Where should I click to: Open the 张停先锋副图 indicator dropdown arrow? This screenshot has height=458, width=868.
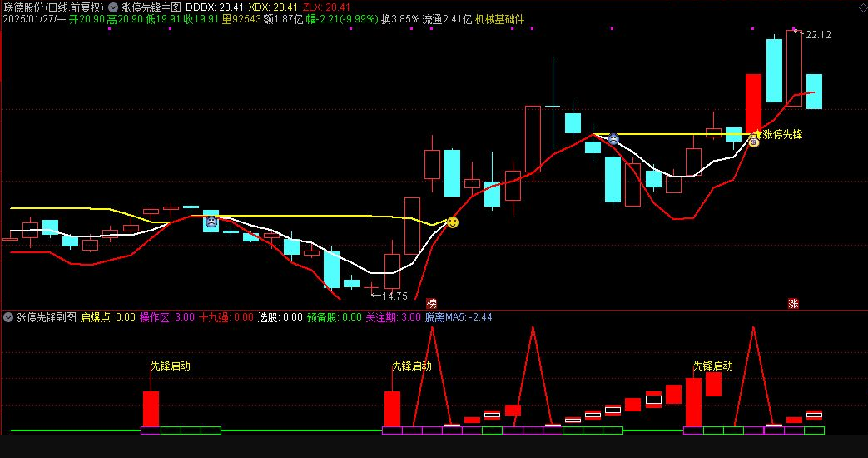(x=8, y=317)
